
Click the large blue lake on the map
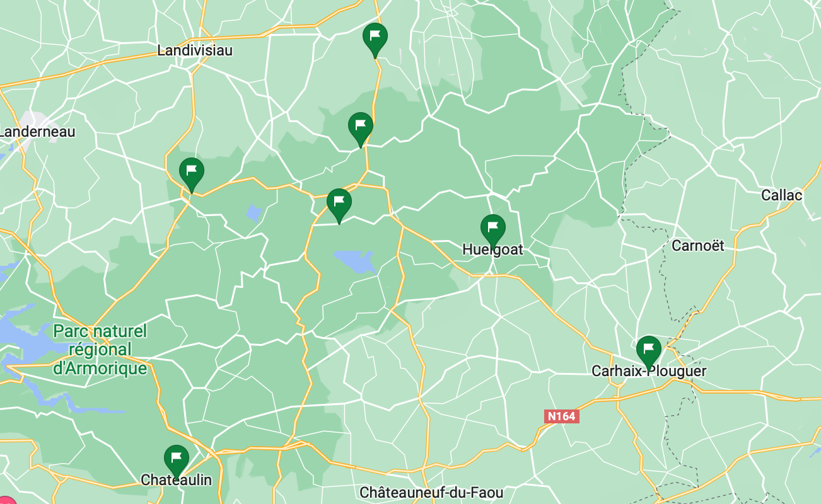pos(354,261)
